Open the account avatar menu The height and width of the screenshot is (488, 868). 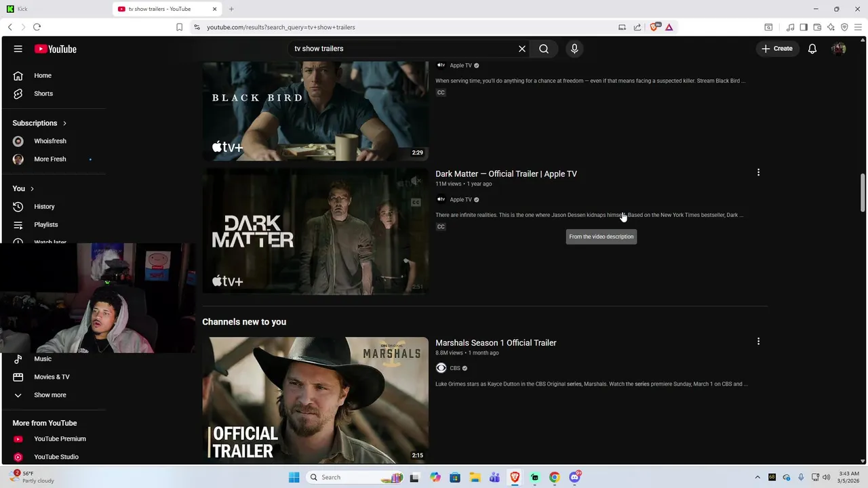[839, 49]
